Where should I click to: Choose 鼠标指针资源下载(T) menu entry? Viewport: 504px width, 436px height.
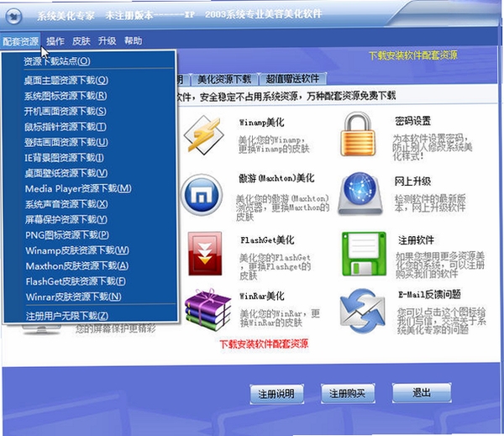pyautogui.click(x=66, y=127)
